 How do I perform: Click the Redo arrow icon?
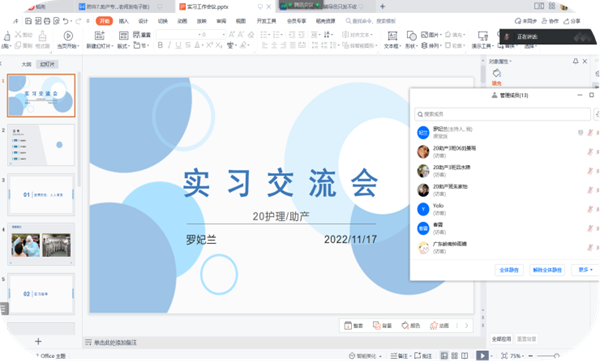coord(78,21)
